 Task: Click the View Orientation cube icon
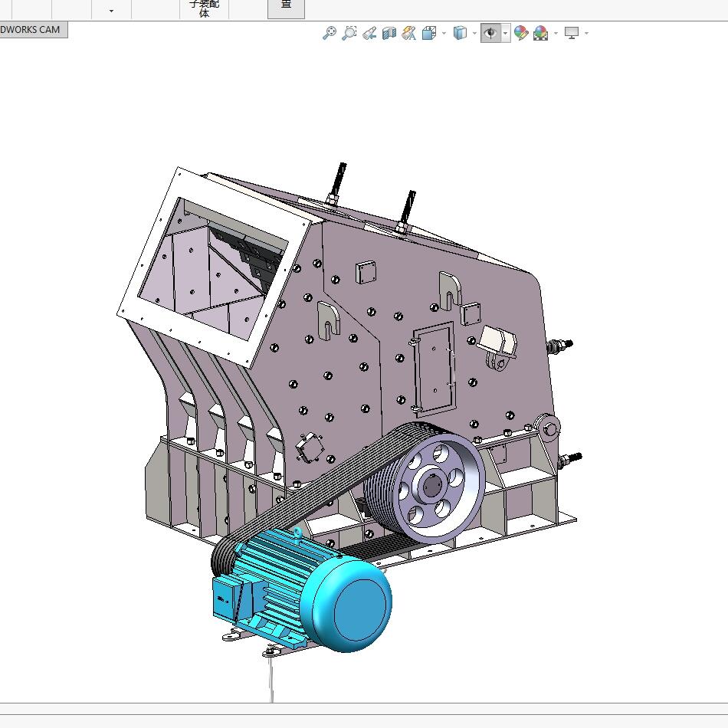coord(429,33)
